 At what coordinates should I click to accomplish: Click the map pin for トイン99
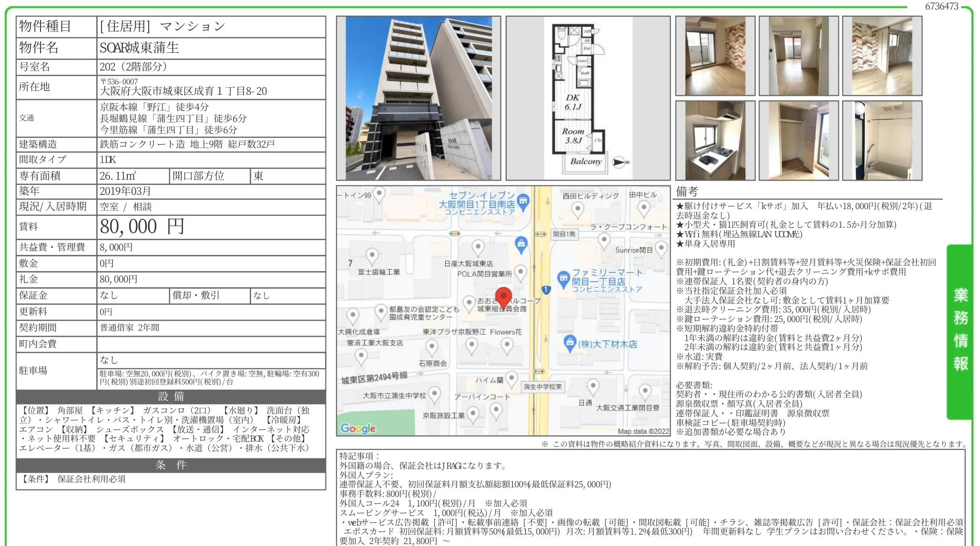[379, 194]
